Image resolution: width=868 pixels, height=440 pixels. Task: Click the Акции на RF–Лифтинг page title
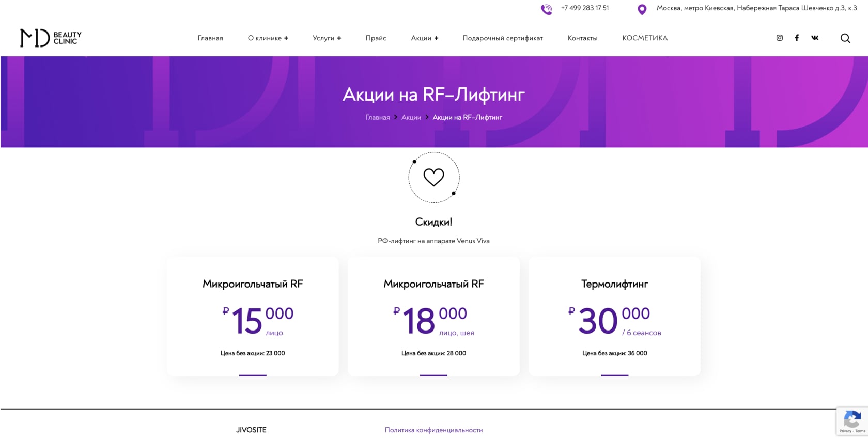[433, 95]
